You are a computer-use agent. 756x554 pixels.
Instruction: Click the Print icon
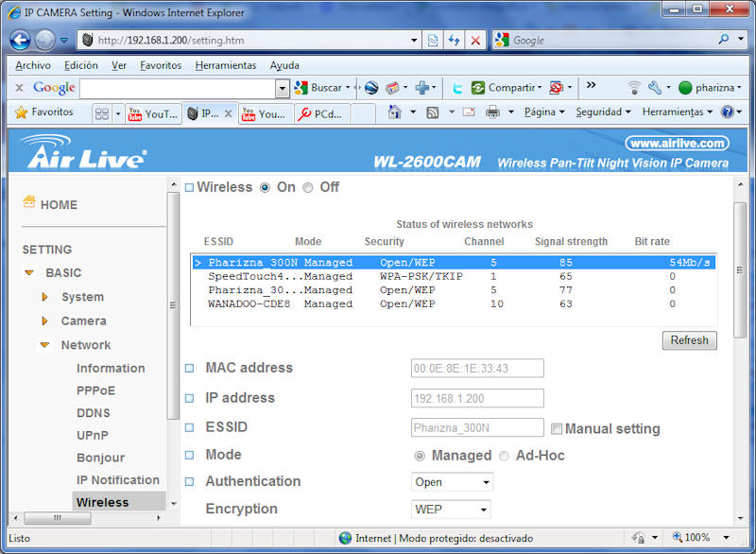pos(492,113)
